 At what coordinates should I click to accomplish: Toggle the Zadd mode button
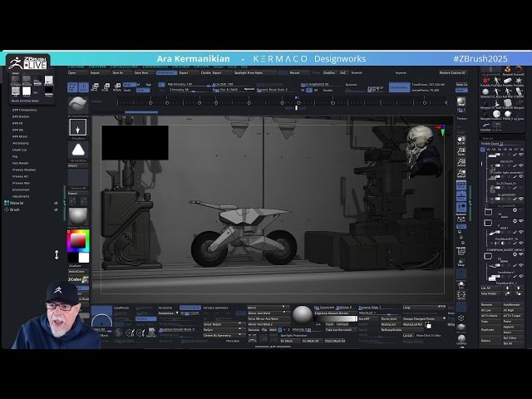[x=127, y=91]
